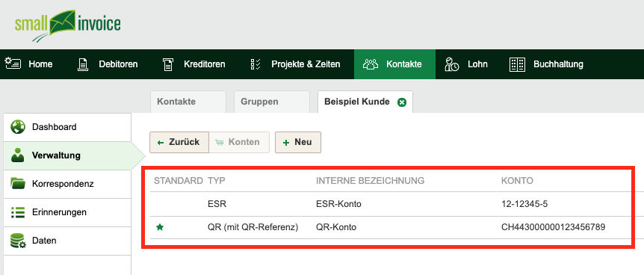The image size is (644, 275).
Task: Click the Konten button
Action: [239, 142]
